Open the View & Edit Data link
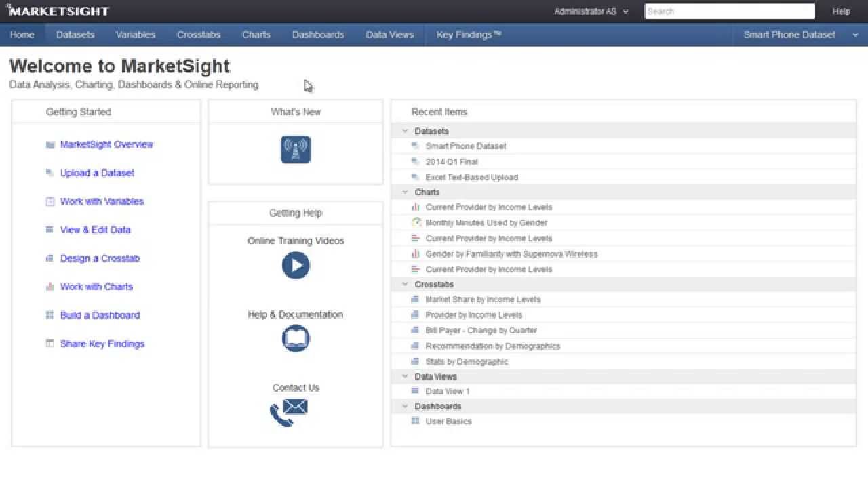The height and width of the screenshot is (488, 868). pos(96,230)
